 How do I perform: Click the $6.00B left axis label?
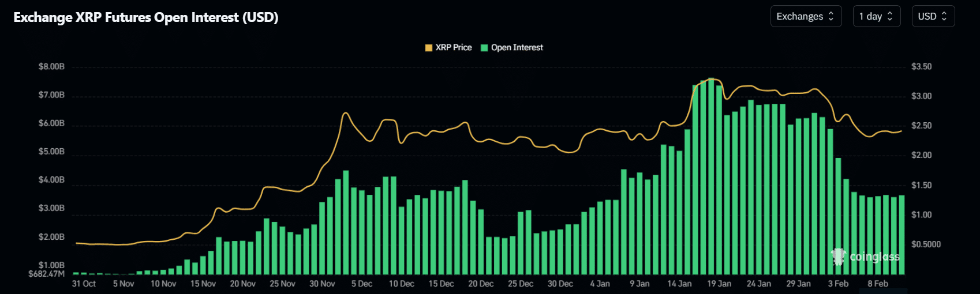point(51,123)
